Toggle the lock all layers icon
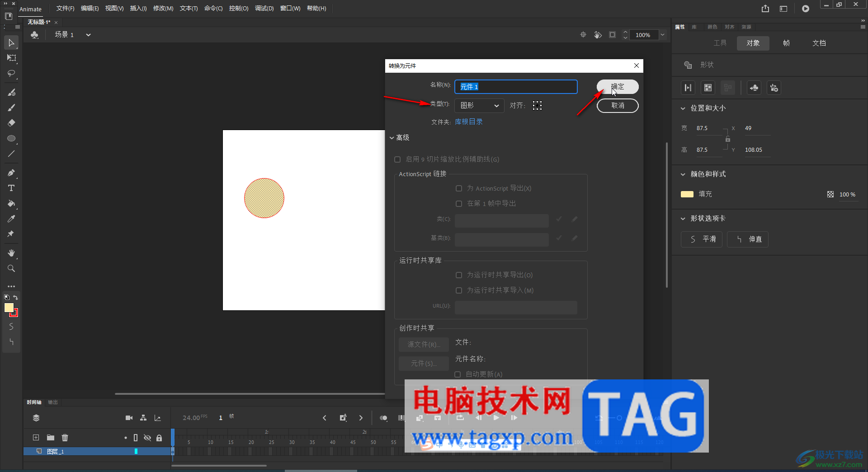 159,438
